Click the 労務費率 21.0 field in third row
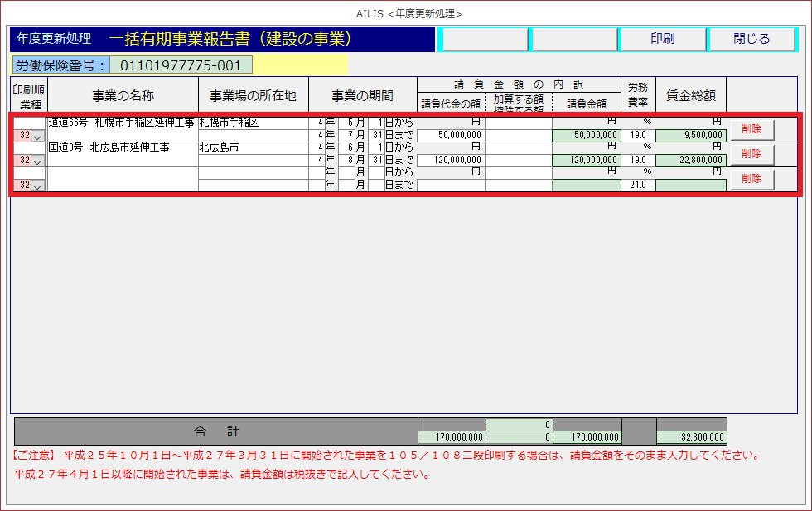Viewport: 812px width, 511px height. [637, 186]
